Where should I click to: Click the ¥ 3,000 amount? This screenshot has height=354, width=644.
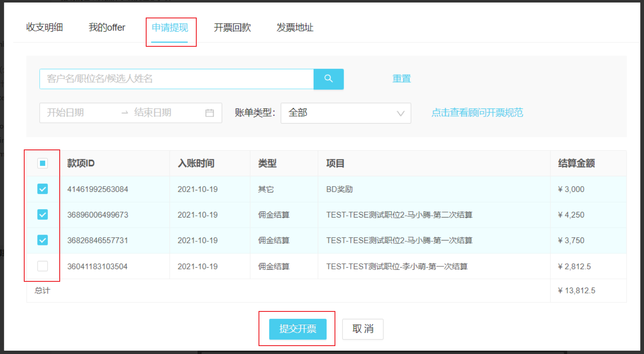(x=571, y=189)
